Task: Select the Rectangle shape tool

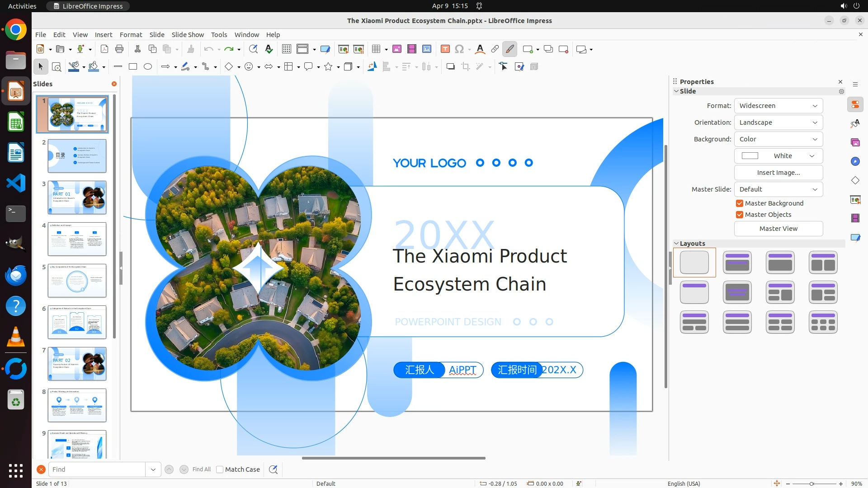Action: click(x=133, y=67)
